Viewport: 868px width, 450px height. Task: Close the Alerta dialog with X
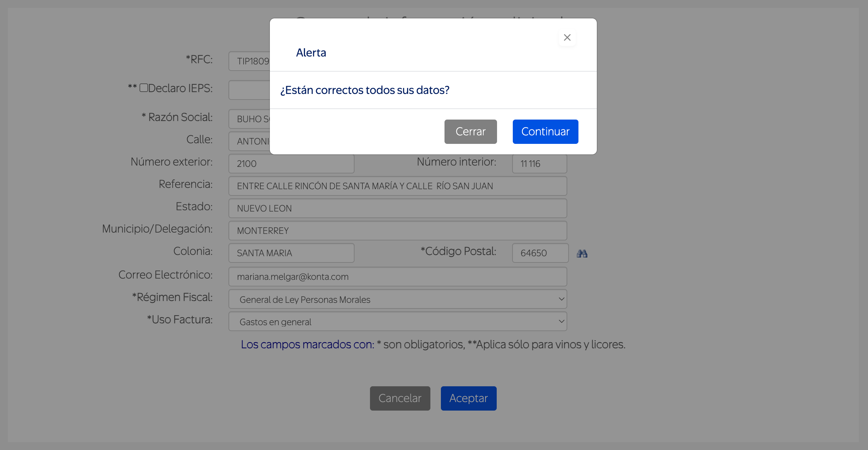[x=567, y=37]
